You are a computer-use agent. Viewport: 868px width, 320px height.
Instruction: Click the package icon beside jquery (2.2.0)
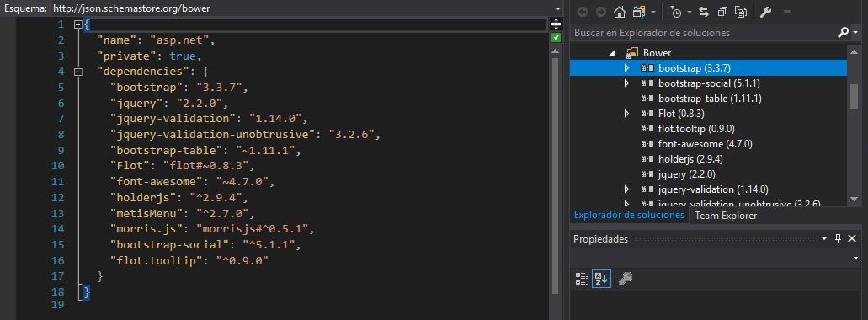click(x=647, y=174)
